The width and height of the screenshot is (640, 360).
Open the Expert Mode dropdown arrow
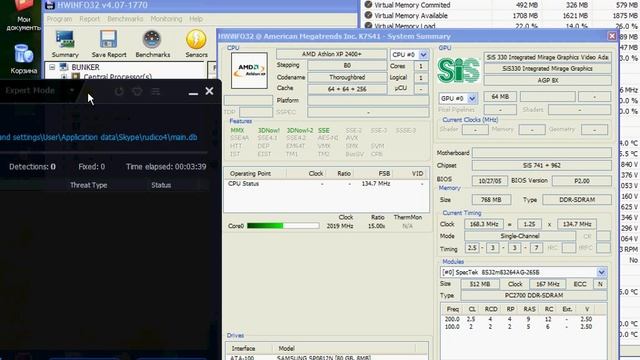click(x=72, y=90)
